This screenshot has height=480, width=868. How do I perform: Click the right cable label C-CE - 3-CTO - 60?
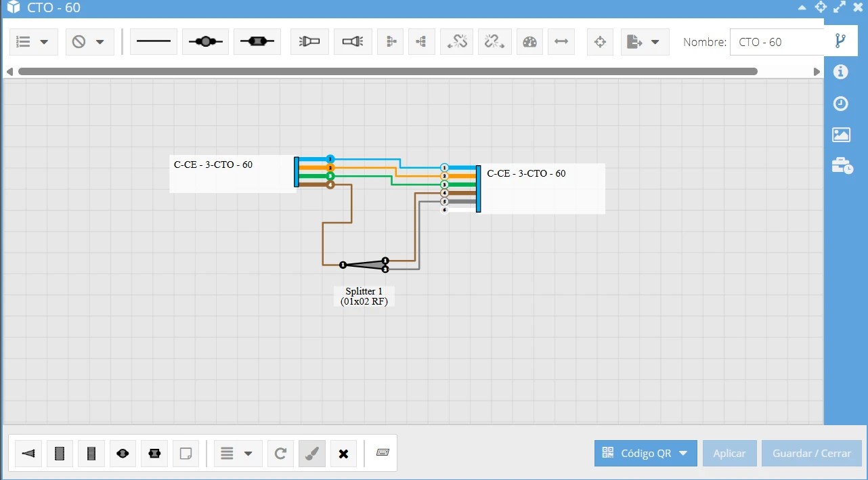pos(526,173)
